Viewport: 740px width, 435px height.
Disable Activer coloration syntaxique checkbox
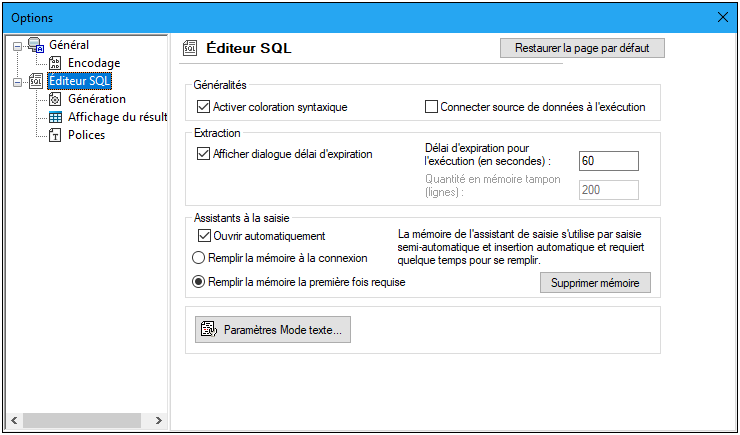[204, 107]
